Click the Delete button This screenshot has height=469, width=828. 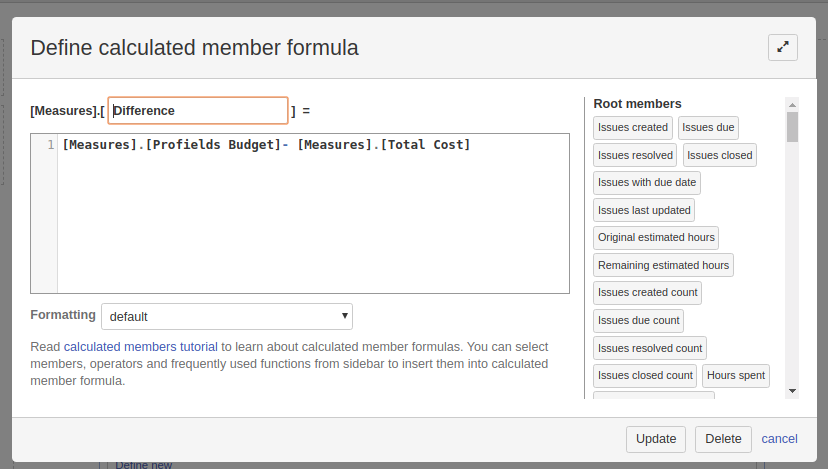click(x=723, y=439)
